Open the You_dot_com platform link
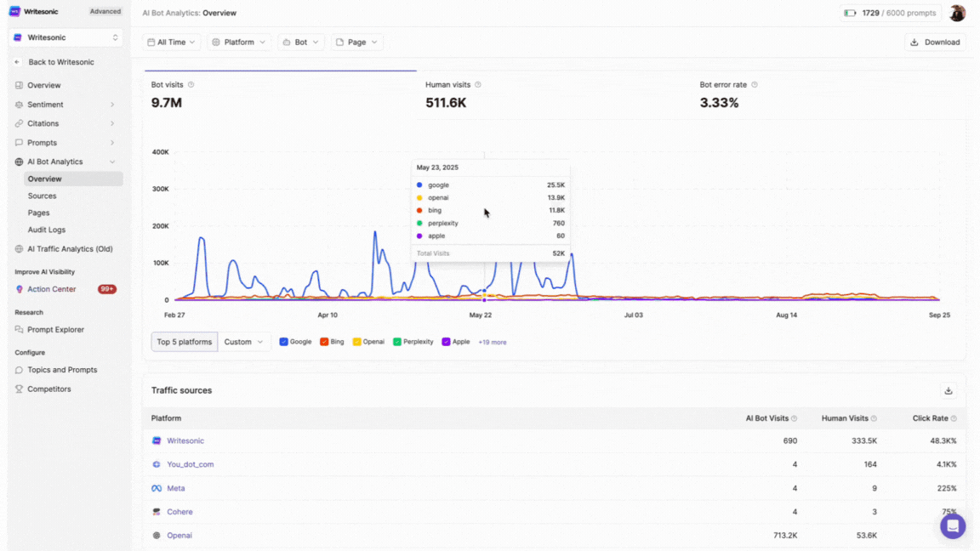This screenshot has height=551, width=980. 190,464
